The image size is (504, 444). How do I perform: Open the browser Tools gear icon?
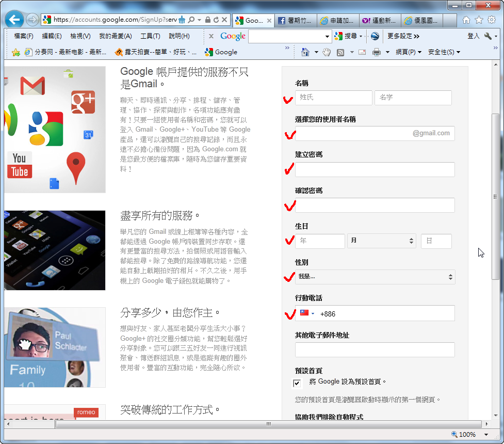(x=492, y=20)
